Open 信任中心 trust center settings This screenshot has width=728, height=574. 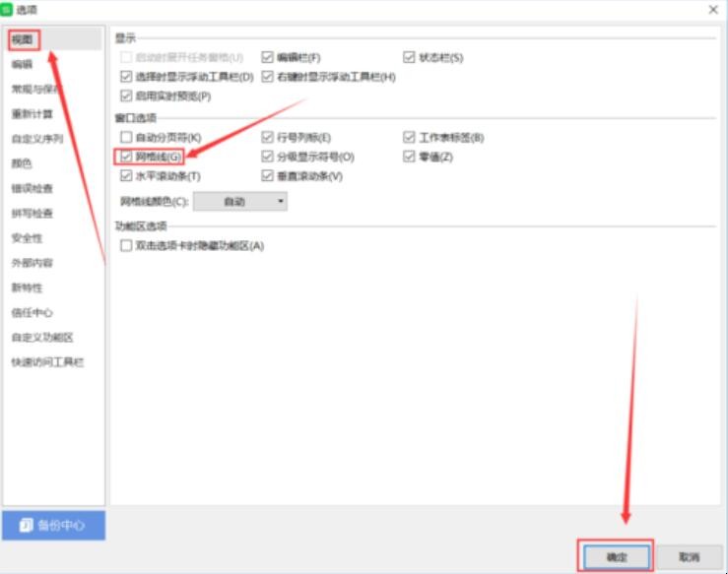[x=33, y=312]
